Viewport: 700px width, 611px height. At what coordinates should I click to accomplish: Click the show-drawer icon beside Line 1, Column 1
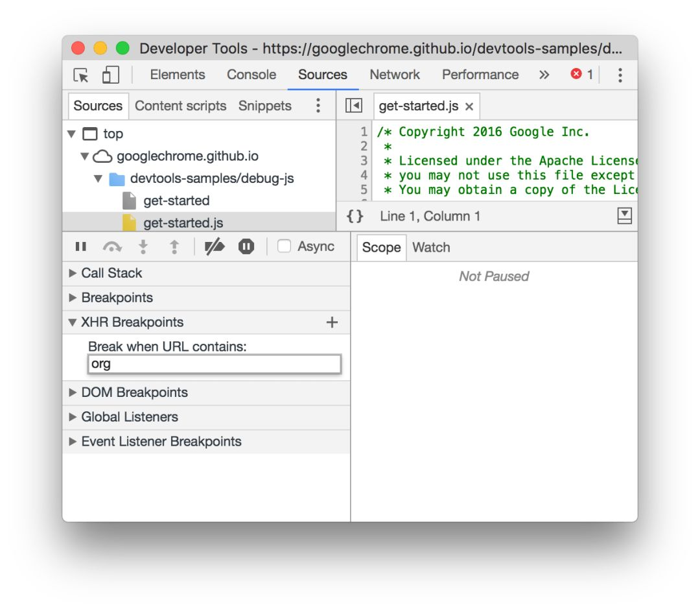point(624,216)
